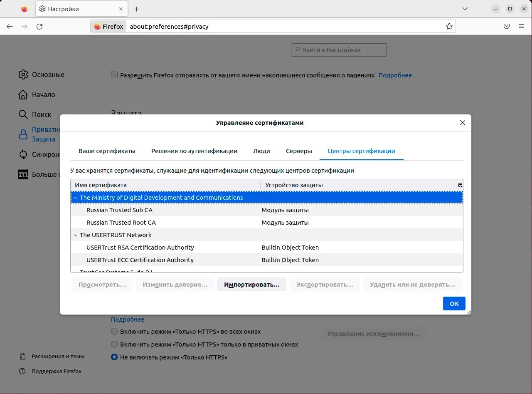The image size is (532, 394).
Task: Select do not enable HTTPS-only mode
Action: (x=114, y=357)
